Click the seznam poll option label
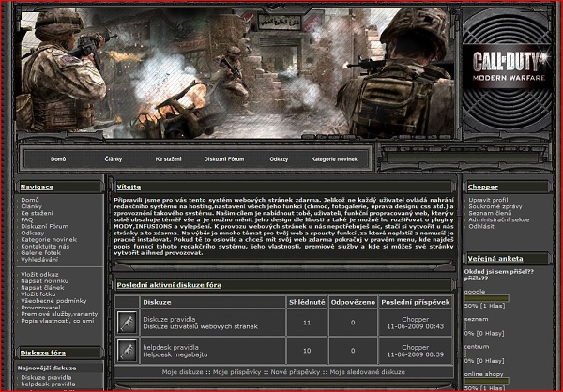This screenshot has height=392, width=563. (476, 319)
